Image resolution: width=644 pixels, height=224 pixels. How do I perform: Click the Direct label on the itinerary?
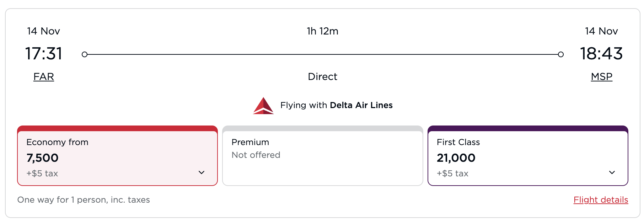coord(323,76)
